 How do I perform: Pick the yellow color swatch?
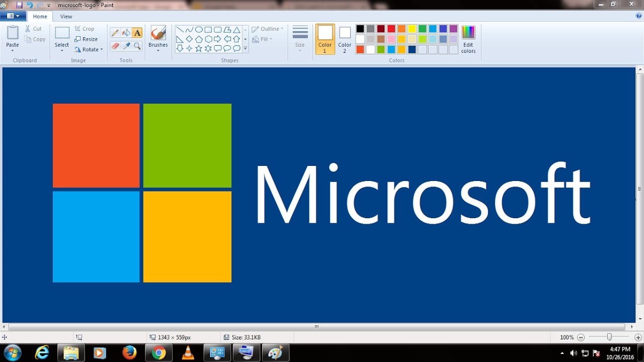[412, 29]
